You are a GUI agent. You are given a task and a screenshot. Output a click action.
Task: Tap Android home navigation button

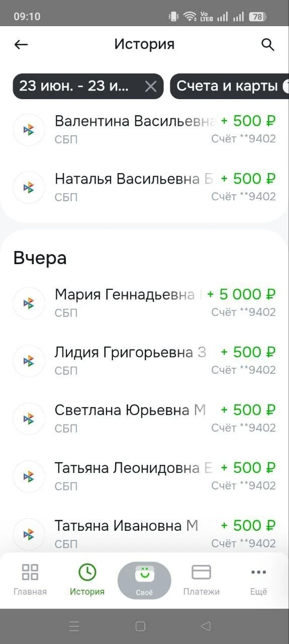[141, 626]
